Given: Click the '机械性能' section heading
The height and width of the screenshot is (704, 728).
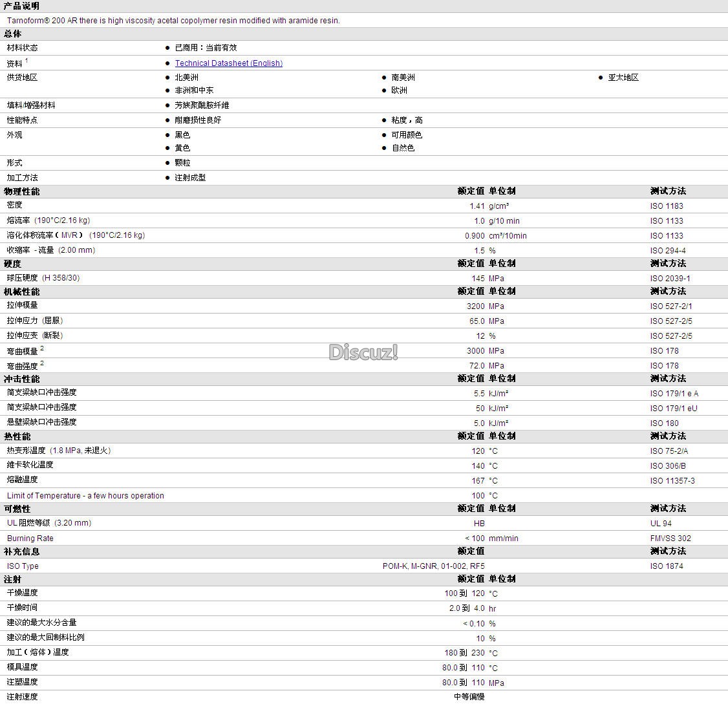Looking at the screenshot, I should (x=22, y=292).
